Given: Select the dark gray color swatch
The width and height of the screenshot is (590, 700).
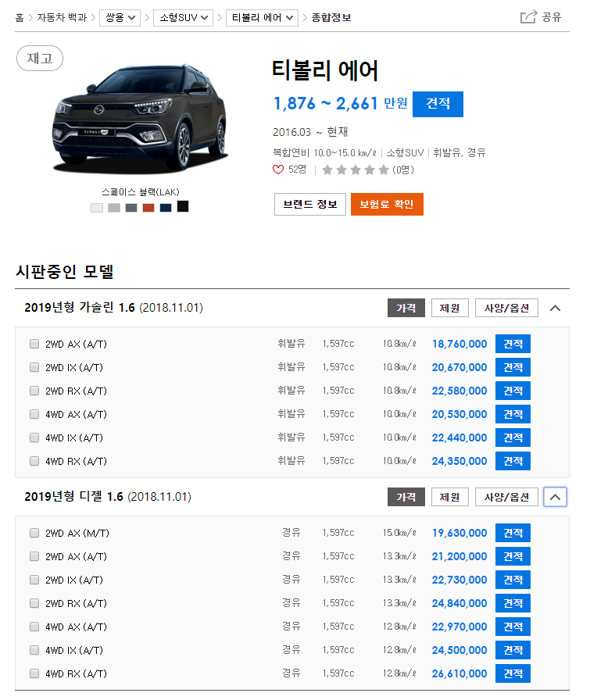Looking at the screenshot, I should coord(131,208).
